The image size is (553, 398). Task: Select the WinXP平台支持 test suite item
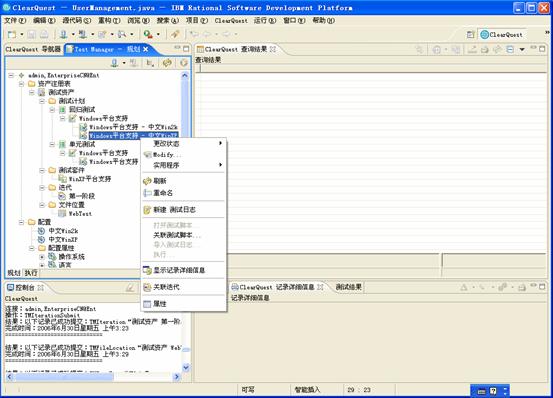90,179
